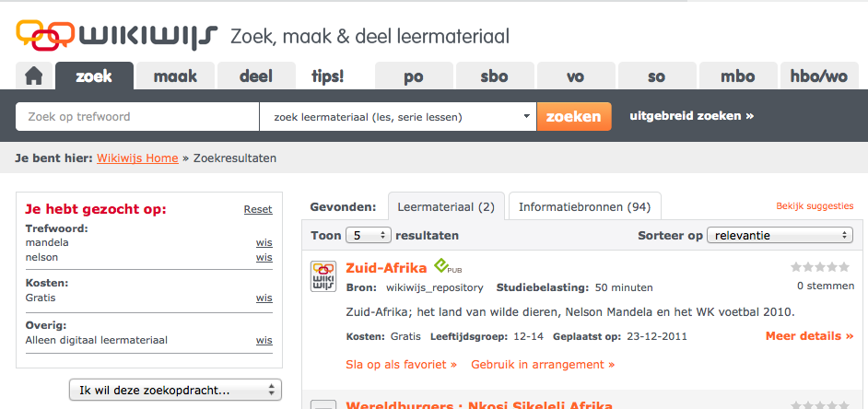The height and width of the screenshot is (409, 868).
Task: Click 'Sla op als favoriet' link
Action: (x=401, y=365)
